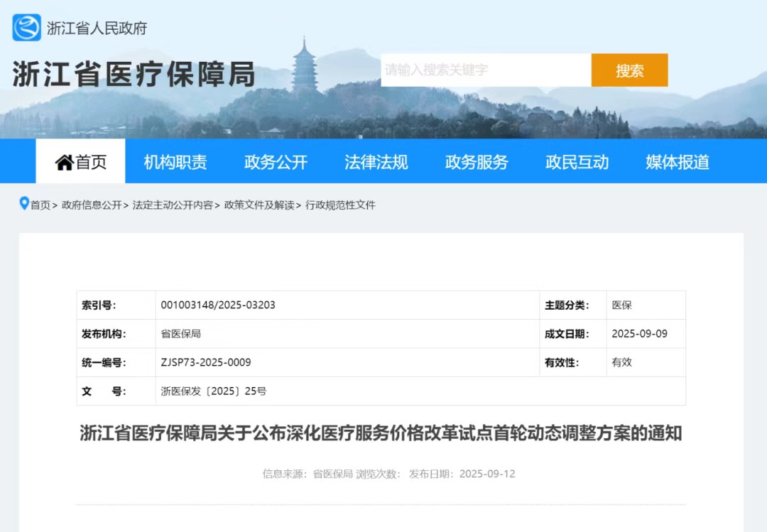Open the 政务公开 menu
Screen dimensions: 767x532
276,162
